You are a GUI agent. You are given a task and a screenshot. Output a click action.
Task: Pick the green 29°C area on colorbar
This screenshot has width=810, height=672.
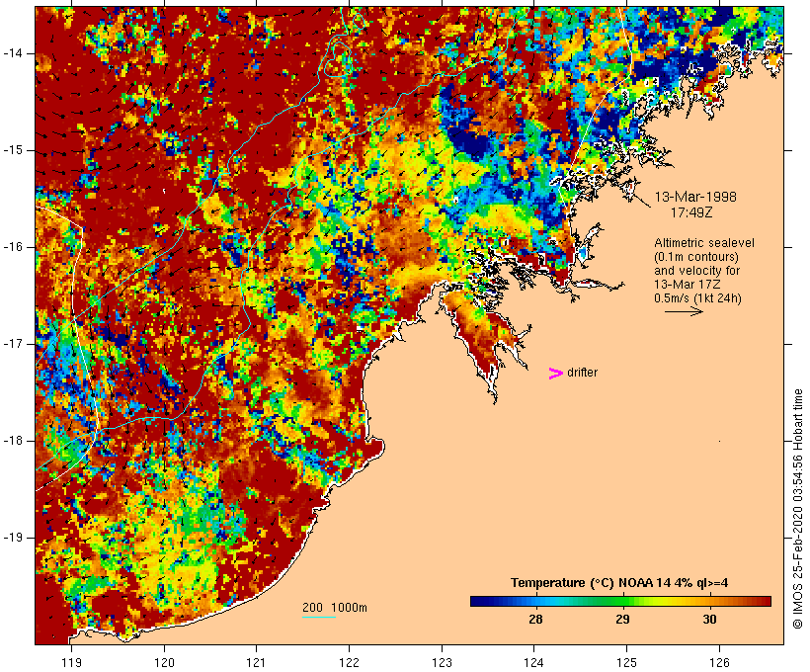tap(622, 601)
